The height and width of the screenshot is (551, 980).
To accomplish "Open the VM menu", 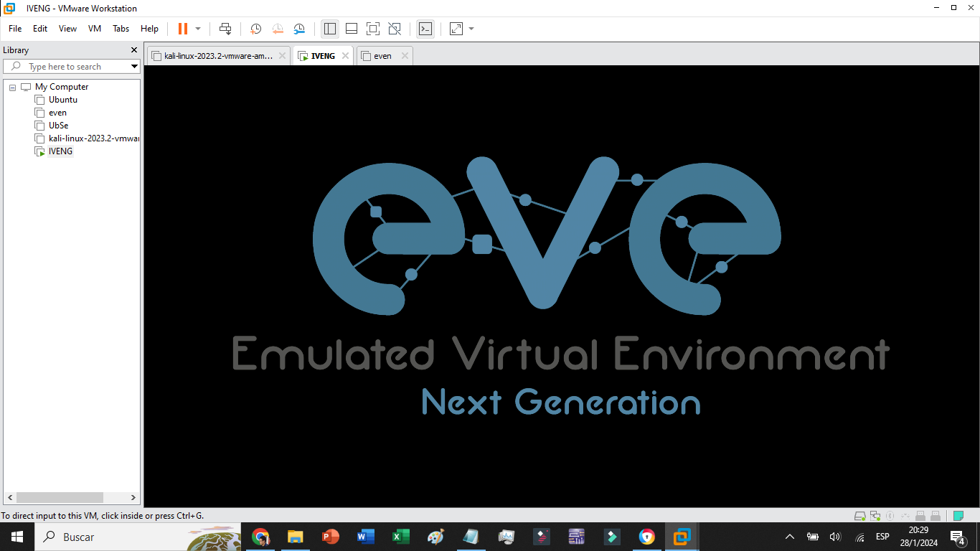I will [95, 29].
